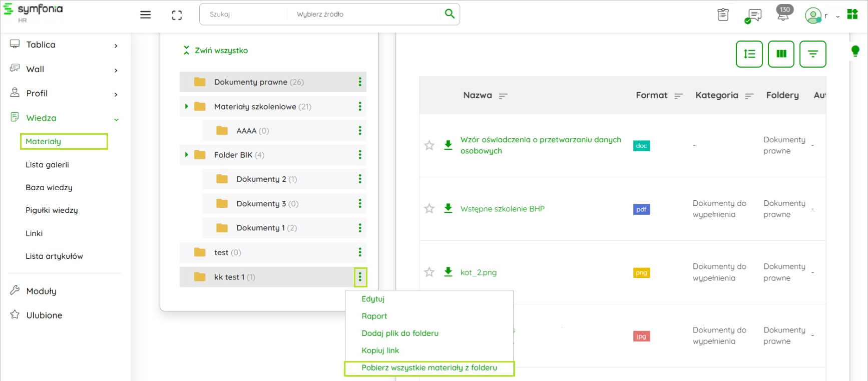Select Pobierz wszystkie materiały z folderu
Screen dimensions: 868x381
pos(429,368)
